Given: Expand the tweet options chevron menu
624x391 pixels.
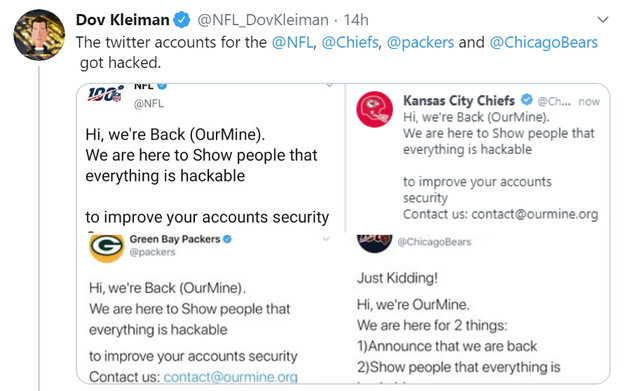Looking at the screenshot, I should tap(603, 19).
